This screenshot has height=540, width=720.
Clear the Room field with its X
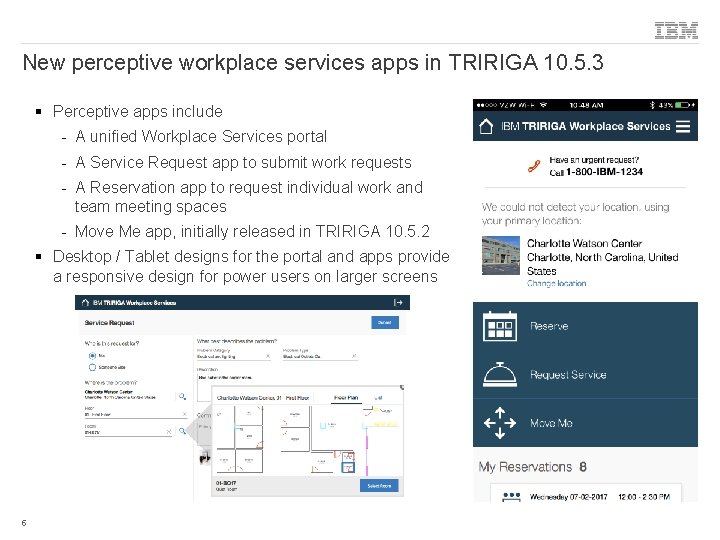tap(169, 432)
